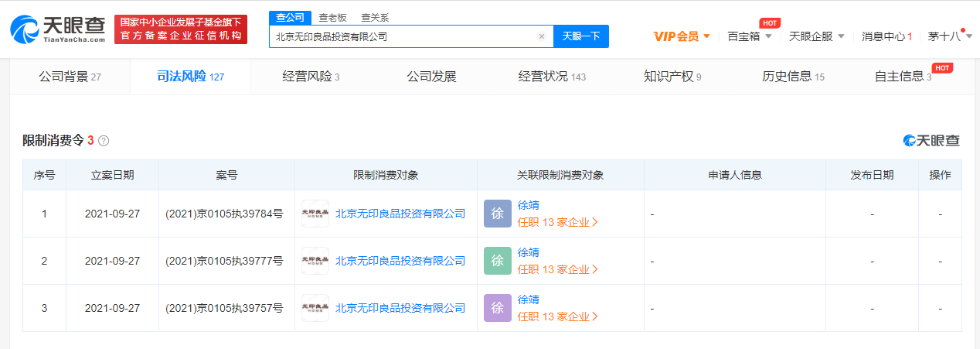Switch to 司法风险 tab
980x349 pixels.
pos(190,77)
